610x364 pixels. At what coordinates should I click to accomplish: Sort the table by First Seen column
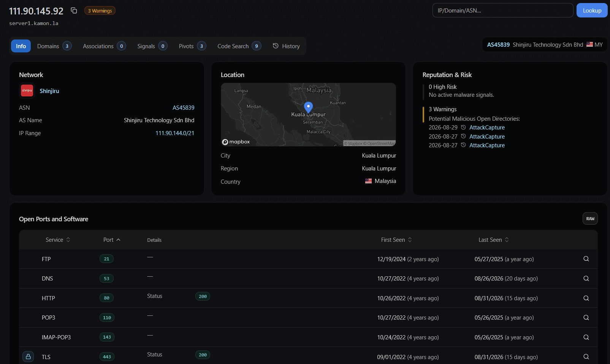tap(396, 240)
